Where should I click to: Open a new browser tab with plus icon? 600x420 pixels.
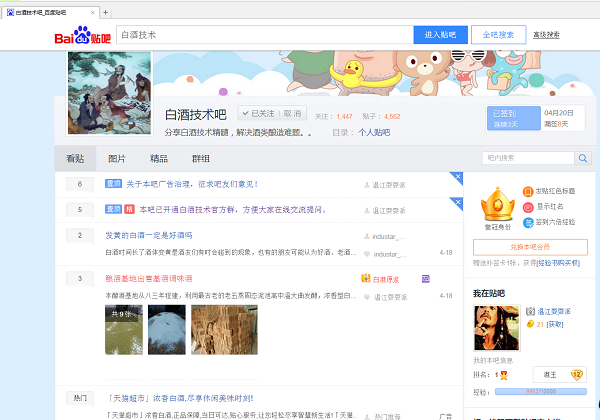coord(106,11)
